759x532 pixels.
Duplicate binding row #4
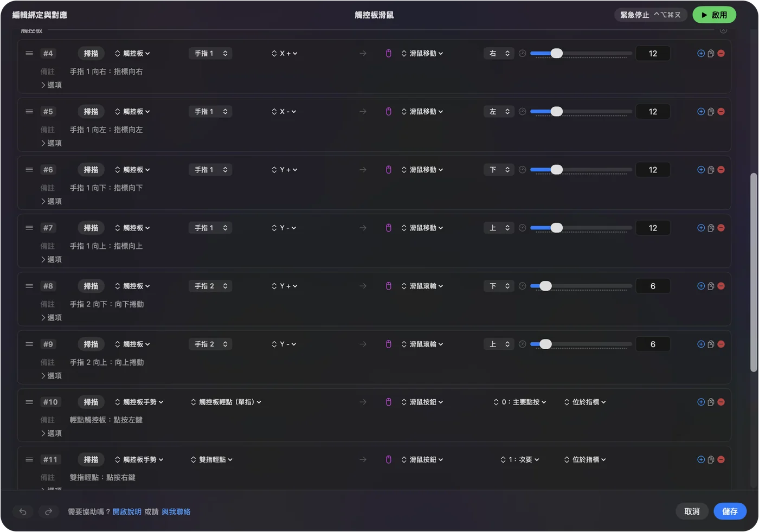pos(711,54)
